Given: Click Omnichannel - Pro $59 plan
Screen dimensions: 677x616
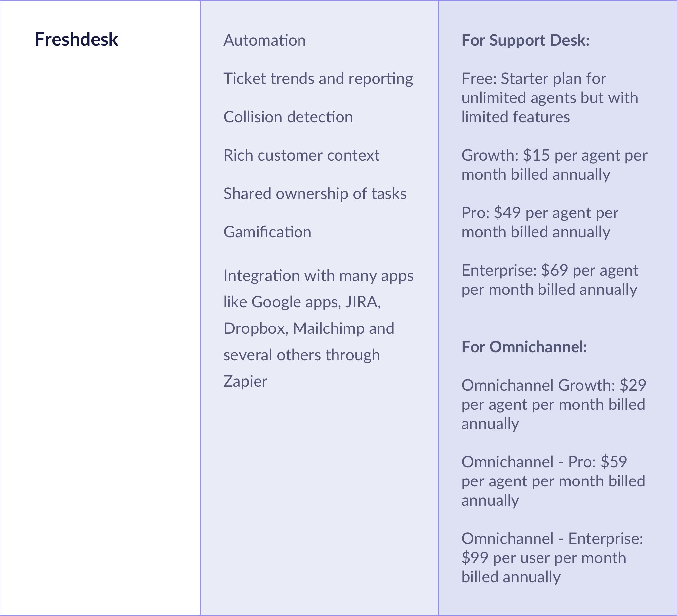Looking at the screenshot, I should [553, 481].
